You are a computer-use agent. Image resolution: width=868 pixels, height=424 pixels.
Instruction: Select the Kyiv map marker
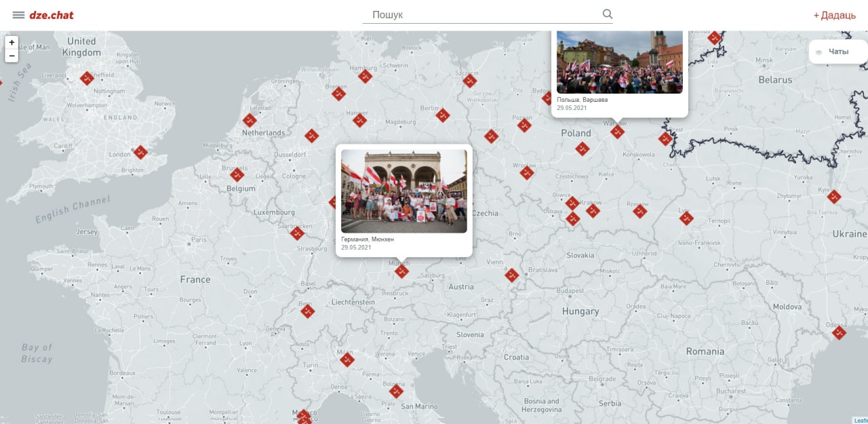click(834, 197)
